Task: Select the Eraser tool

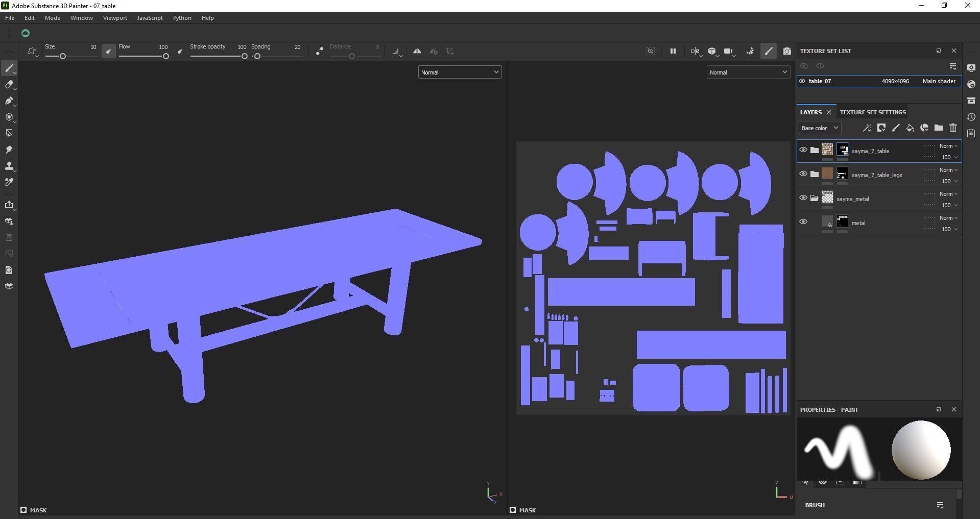Action: click(9, 85)
